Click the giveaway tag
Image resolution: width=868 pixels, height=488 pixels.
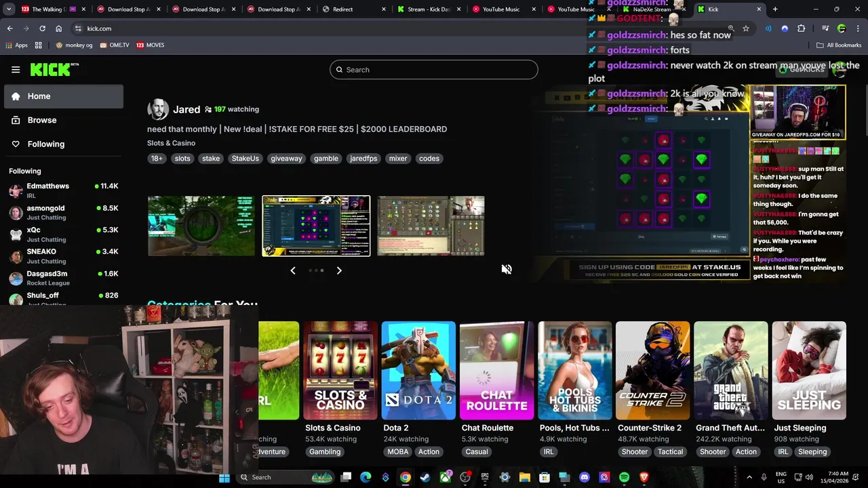[286, 159]
